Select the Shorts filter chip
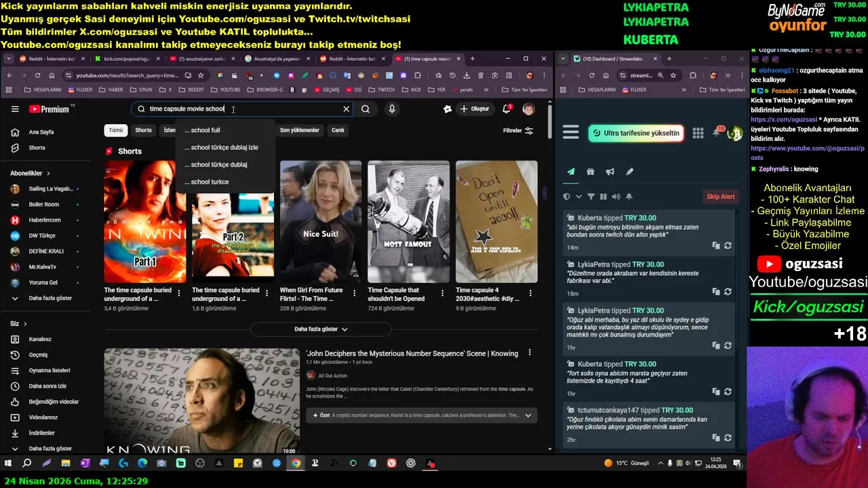Viewport: 868px width, 488px height. (x=144, y=130)
